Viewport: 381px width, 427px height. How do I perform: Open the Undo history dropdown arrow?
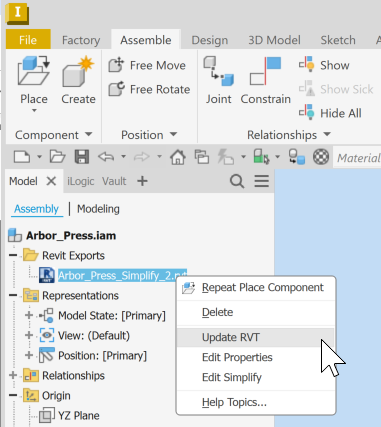pyautogui.click(x=123, y=157)
